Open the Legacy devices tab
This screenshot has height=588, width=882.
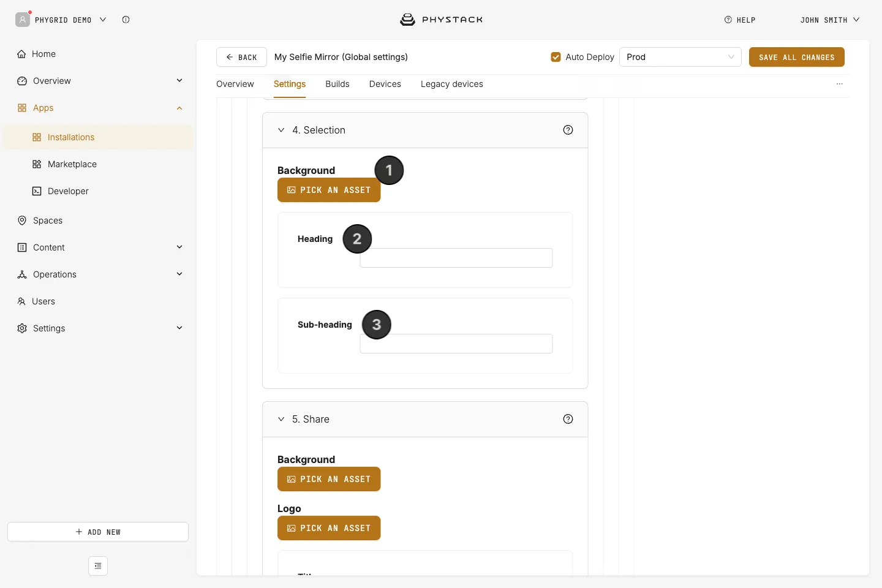pyautogui.click(x=452, y=84)
